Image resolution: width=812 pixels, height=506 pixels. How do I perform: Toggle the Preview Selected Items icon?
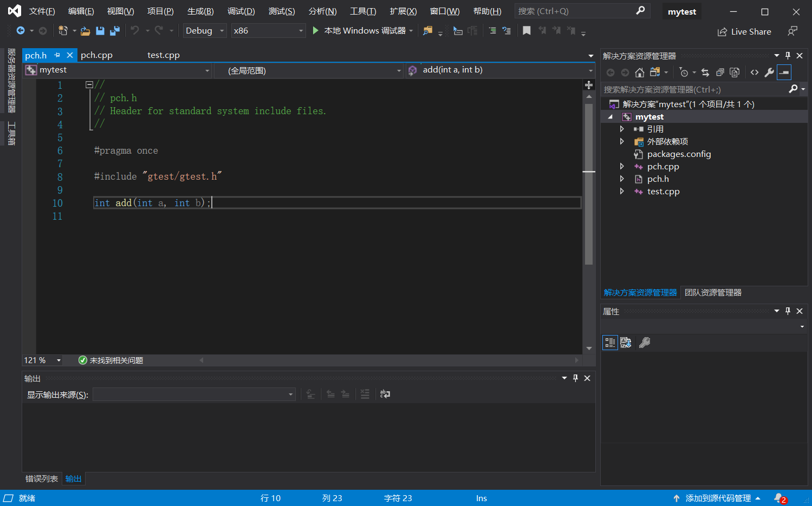coord(784,72)
